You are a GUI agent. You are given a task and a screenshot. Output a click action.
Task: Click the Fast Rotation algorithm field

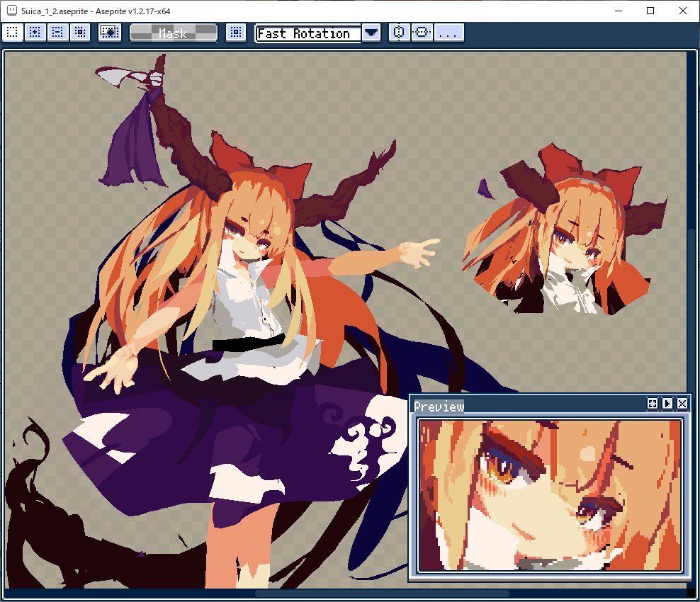(x=307, y=33)
